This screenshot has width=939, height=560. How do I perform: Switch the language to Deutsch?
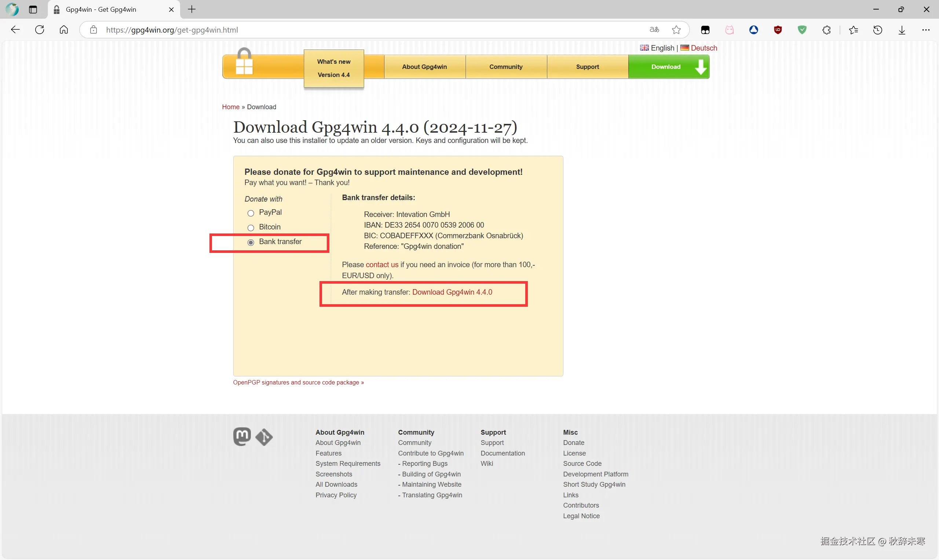click(x=704, y=48)
